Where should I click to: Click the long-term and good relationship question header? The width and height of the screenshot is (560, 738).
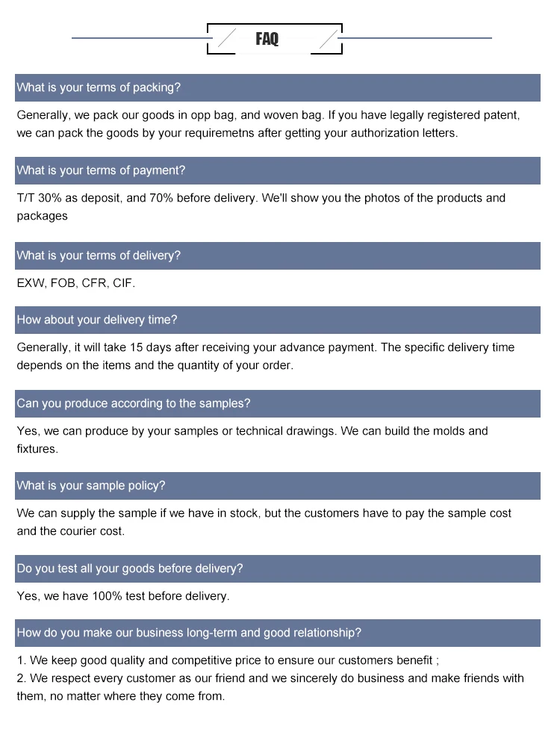(277, 633)
